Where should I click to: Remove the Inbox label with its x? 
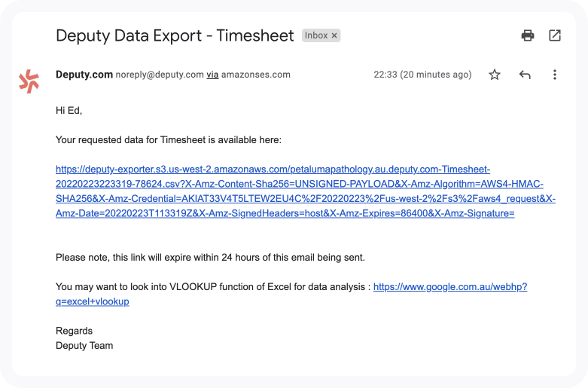tap(334, 35)
